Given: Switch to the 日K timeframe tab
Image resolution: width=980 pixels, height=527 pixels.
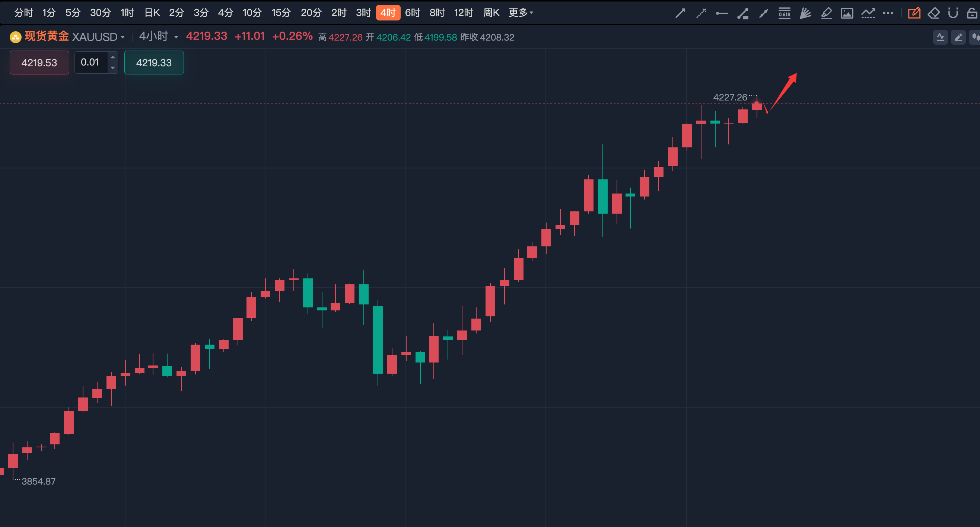Looking at the screenshot, I should (152, 13).
